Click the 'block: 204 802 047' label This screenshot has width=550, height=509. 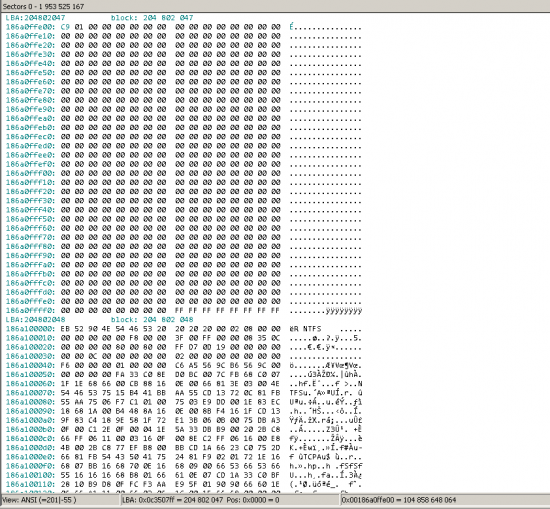152,18
